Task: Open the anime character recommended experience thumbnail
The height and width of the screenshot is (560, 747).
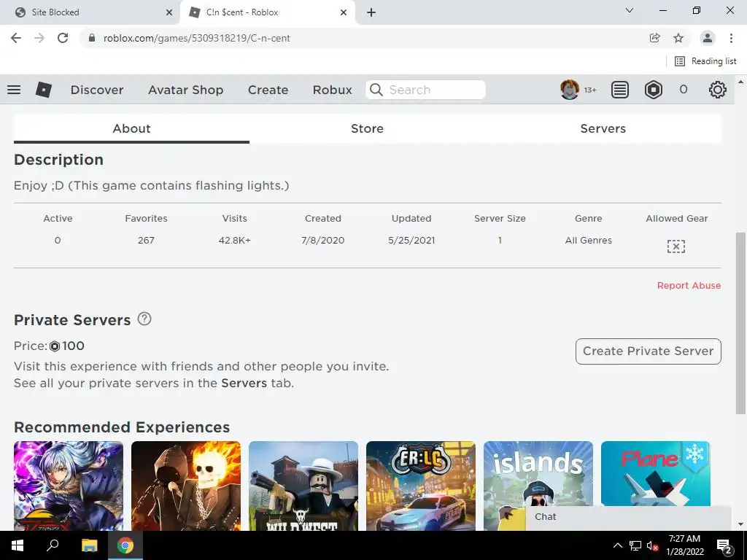Action: coord(69,486)
